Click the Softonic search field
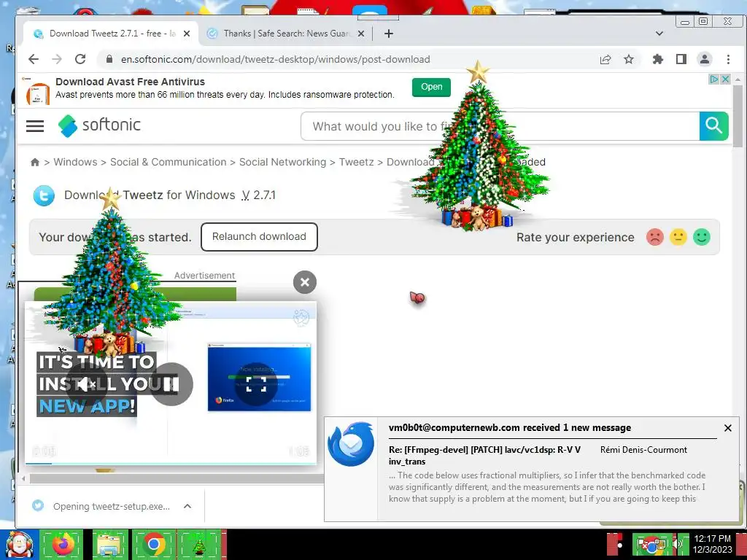 (500, 126)
